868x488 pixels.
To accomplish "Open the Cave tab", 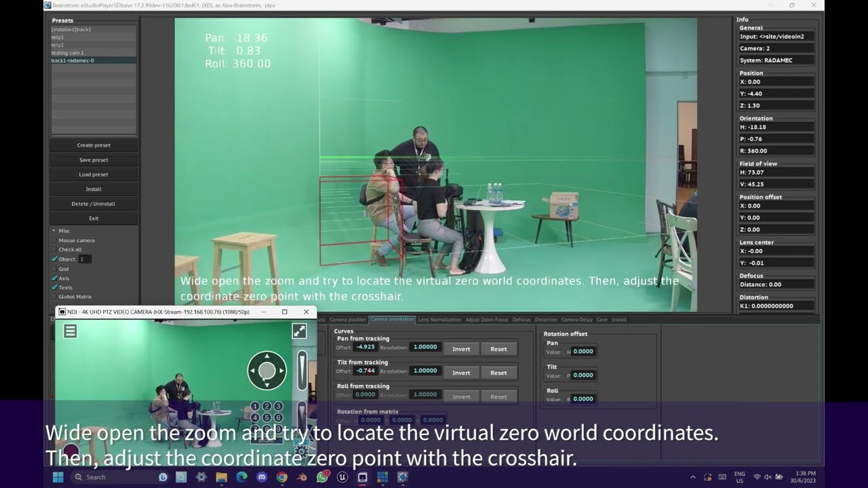I will click(601, 319).
